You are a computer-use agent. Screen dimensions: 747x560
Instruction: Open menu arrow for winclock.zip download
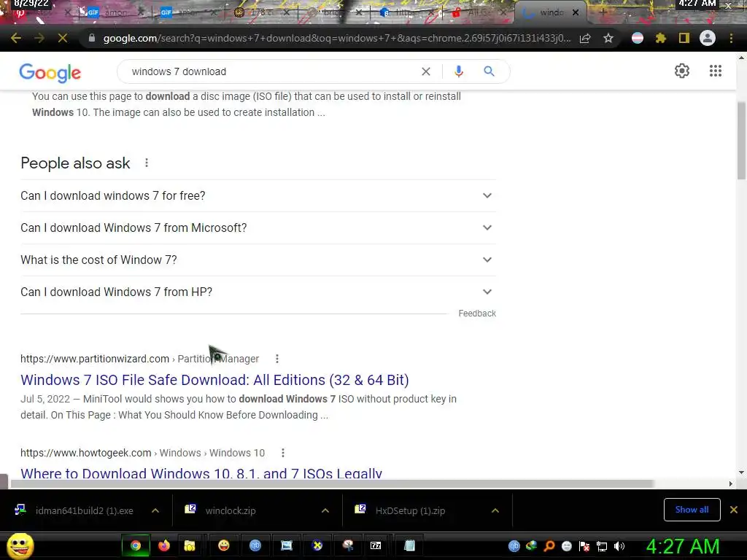[x=325, y=510]
